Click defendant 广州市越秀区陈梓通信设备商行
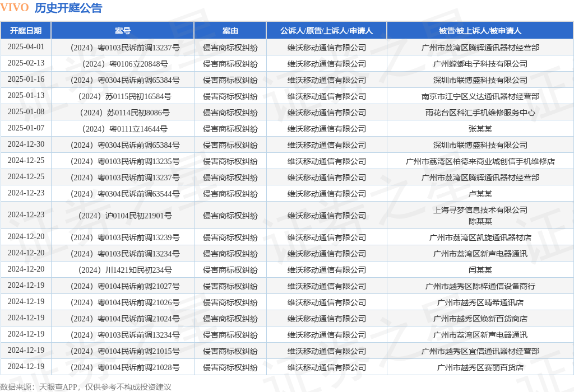The height and width of the screenshot is (392, 574). coord(480,286)
